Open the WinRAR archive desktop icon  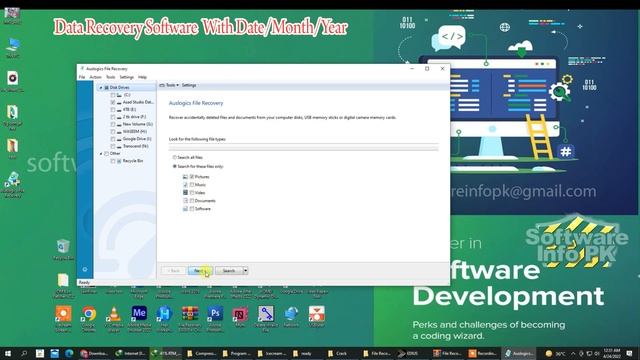pyautogui.click(x=190, y=318)
